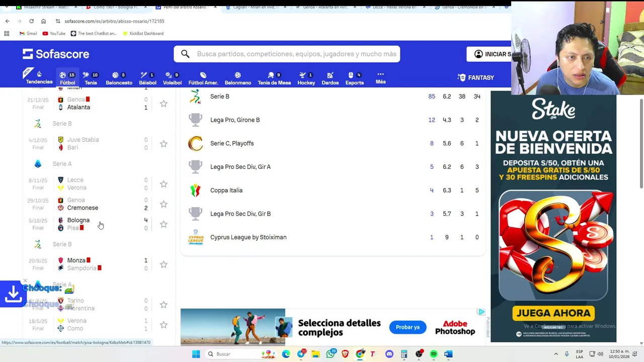The height and width of the screenshot is (362, 644).
Task: Select the Hockey sport icon
Action: [306, 78]
